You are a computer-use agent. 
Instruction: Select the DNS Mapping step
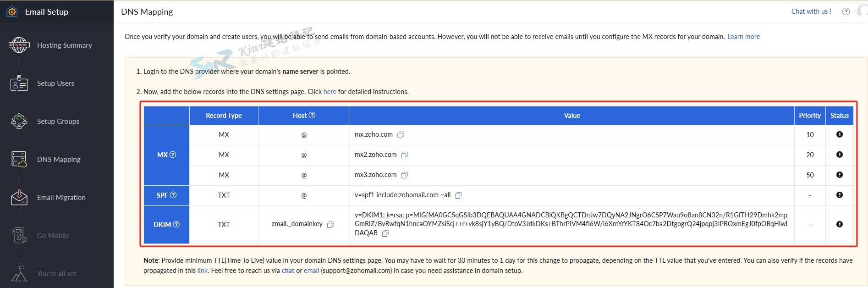[x=59, y=160]
